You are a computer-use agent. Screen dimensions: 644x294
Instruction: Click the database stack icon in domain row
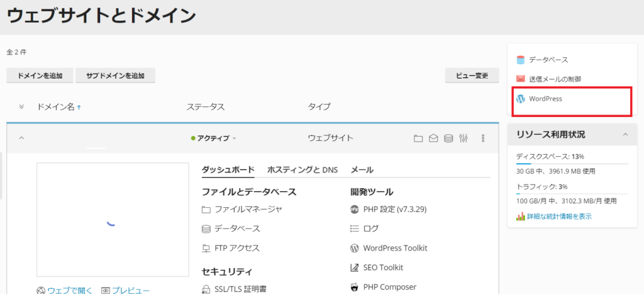(x=448, y=139)
